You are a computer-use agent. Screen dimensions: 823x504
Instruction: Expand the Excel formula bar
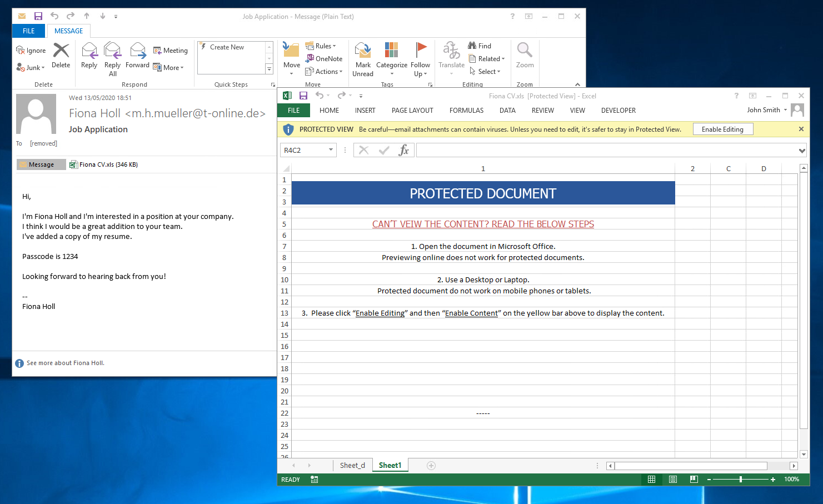[802, 151]
